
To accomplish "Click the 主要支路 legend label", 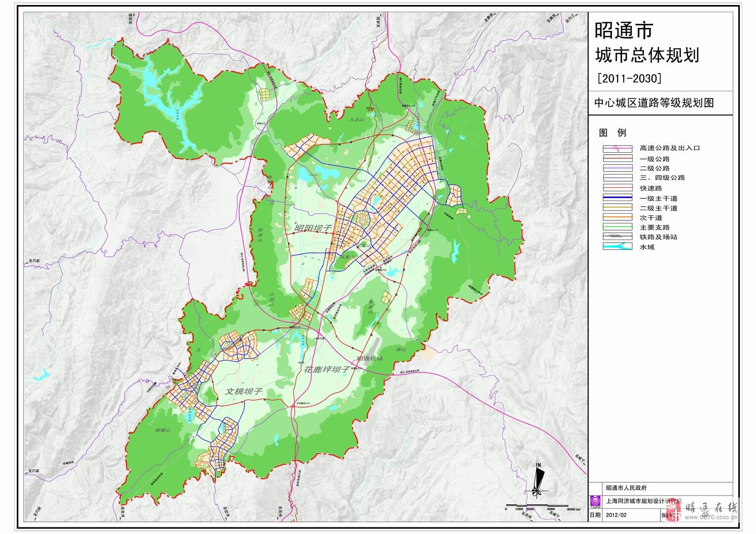I will (655, 227).
